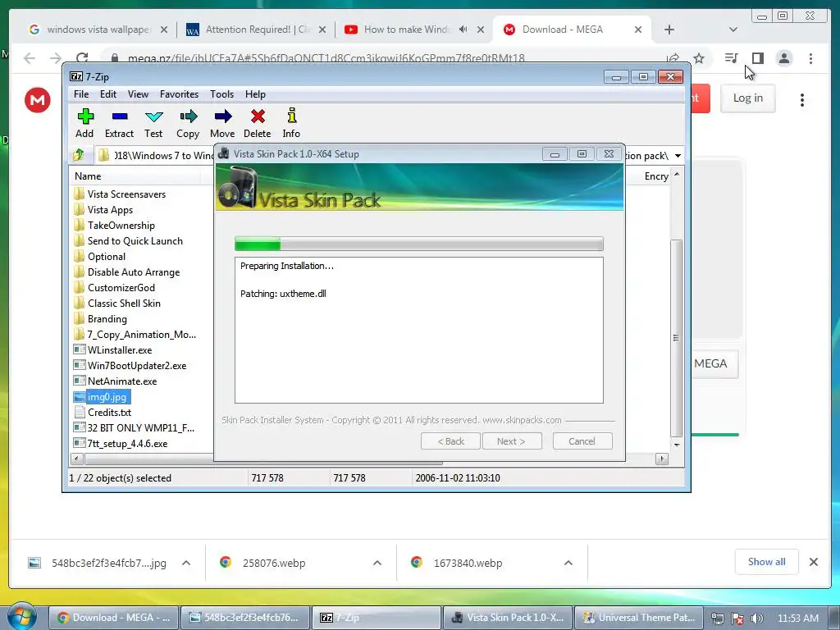
Task: Open the Edit menu in 7-Zip
Action: tap(108, 94)
